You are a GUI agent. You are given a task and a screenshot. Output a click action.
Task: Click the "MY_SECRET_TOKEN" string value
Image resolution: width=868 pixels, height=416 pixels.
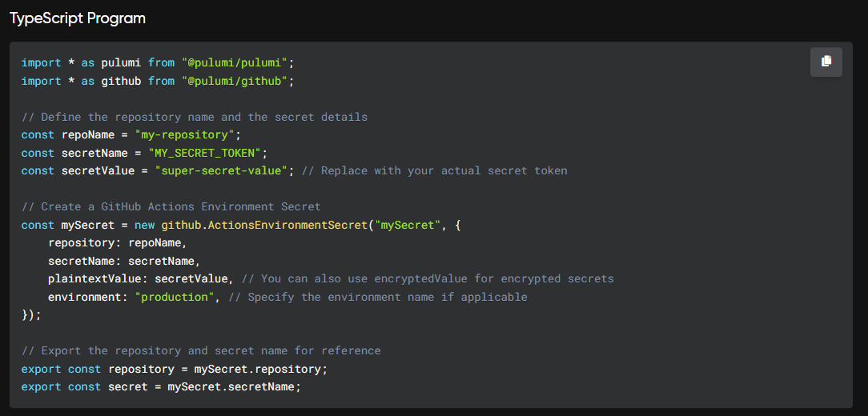point(205,154)
